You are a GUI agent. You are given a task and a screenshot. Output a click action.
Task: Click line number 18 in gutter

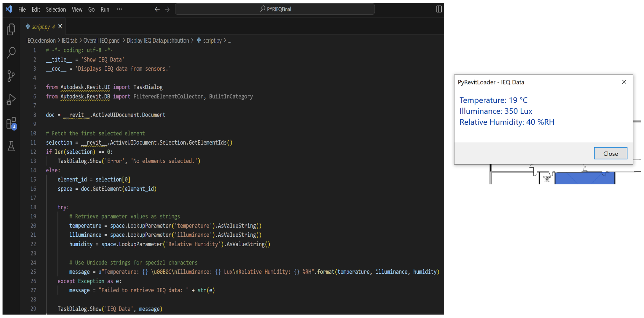pos(33,207)
